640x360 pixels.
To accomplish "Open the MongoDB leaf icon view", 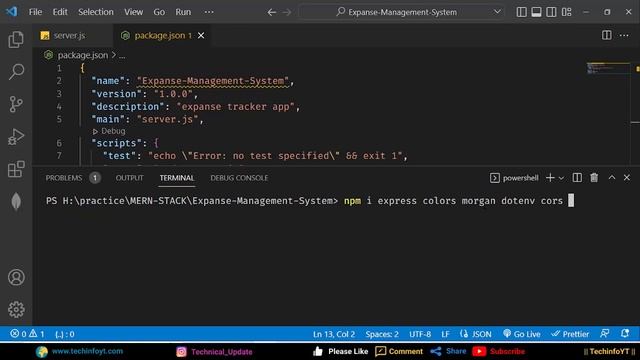I will pos(16,201).
